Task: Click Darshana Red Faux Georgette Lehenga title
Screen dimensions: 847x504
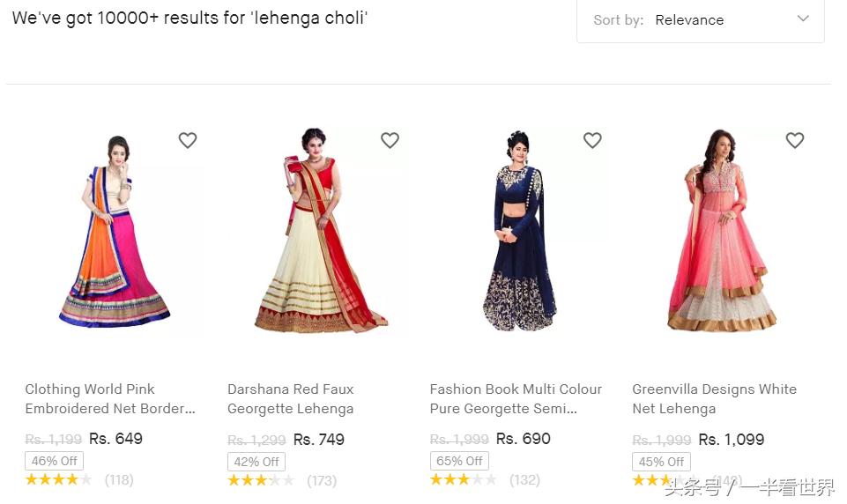Action: (x=291, y=399)
